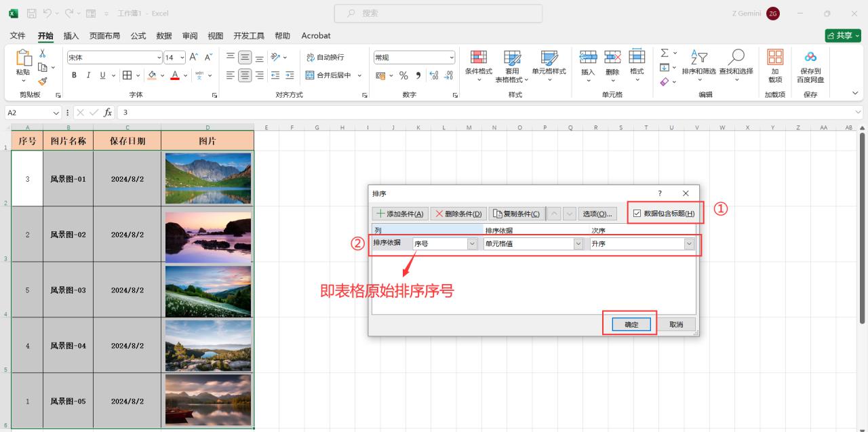The width and height of the screenshot is (868, 432).
Task: Switch to the Acrobat tab
Action: click(316, 35)
